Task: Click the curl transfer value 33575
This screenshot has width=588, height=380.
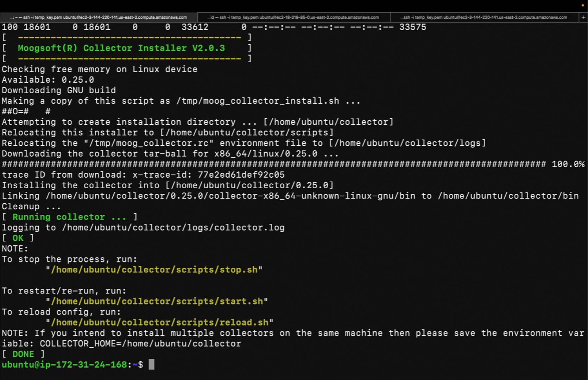Action: click(x=413, y=27)
